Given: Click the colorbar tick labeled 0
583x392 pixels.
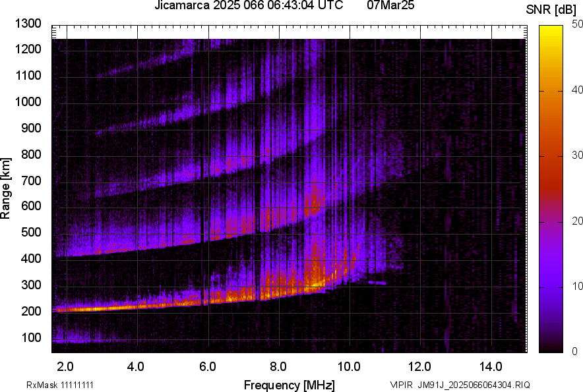Looking at the screenshot, I should point(575,351).
